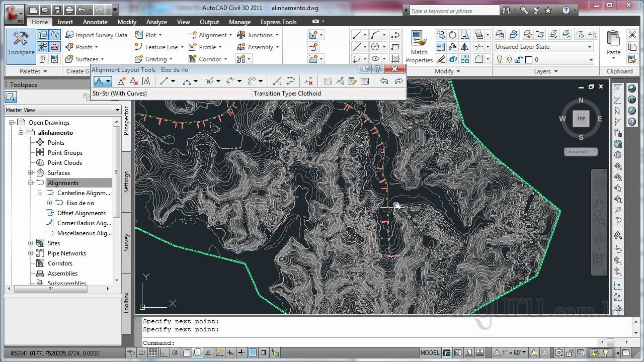This screenshot has width=644, height=362.
Task: Click the Insert PI tool in layout toolbar
Action: pyautogui.click(x=121, y=81)
